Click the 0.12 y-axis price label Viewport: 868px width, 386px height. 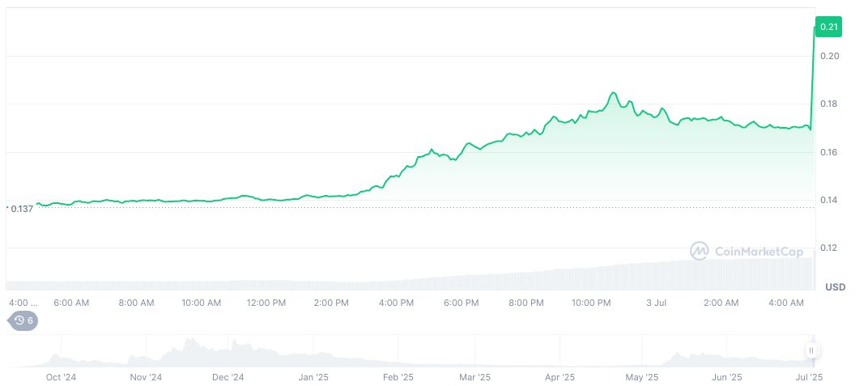828,248
